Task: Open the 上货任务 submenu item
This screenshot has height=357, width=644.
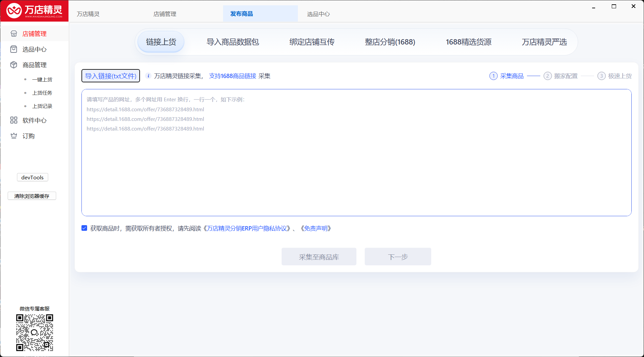Action: [x=42, y=93]
